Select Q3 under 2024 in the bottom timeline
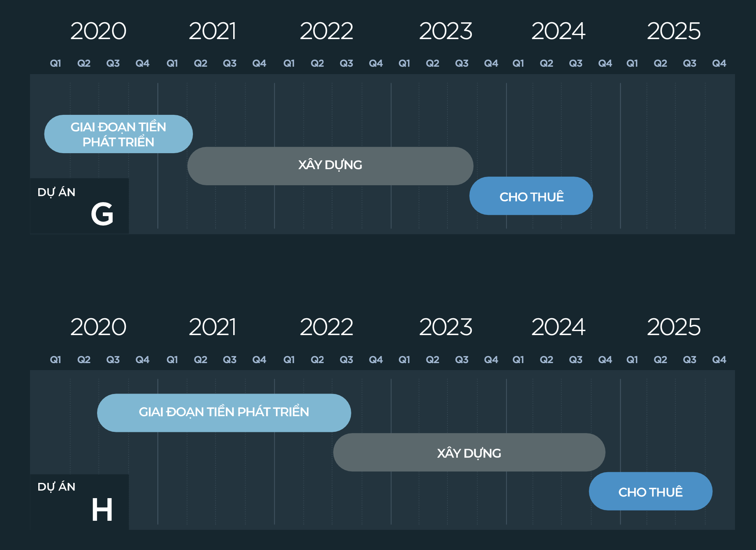 575,360
